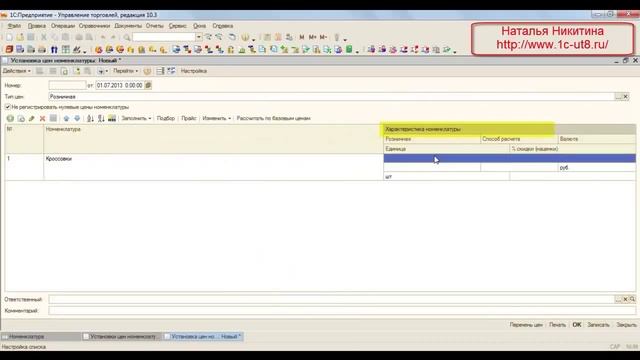Click the Настройка button

point(194,71)
